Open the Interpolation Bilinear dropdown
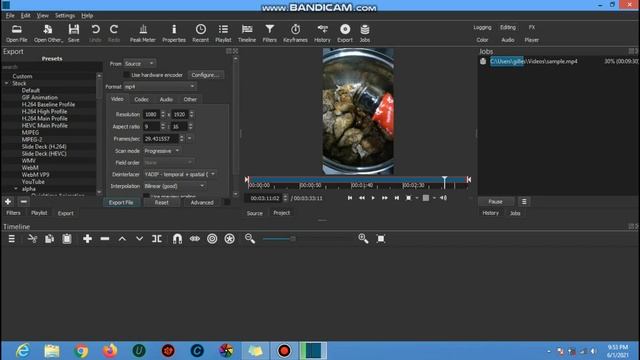 pyautogui.click(x=174, y=186)
